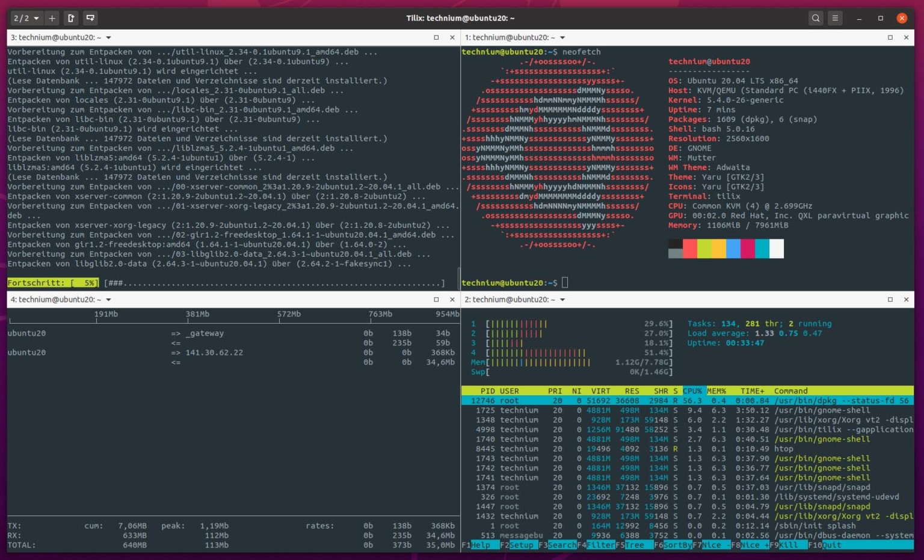Open Tilix search with the magnifier icon
This screenshot has height=560, width=924.
point(815,18)
